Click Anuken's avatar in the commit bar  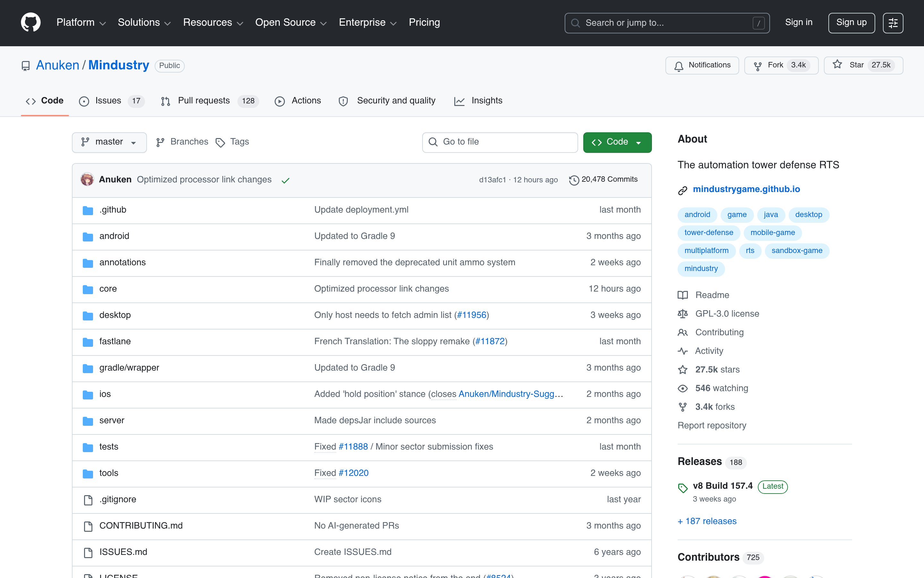87,179
